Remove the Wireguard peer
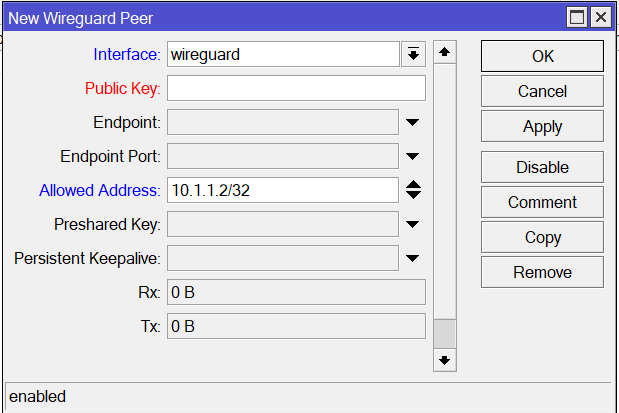This screenshot has width=619, height=413. [542, 272]
